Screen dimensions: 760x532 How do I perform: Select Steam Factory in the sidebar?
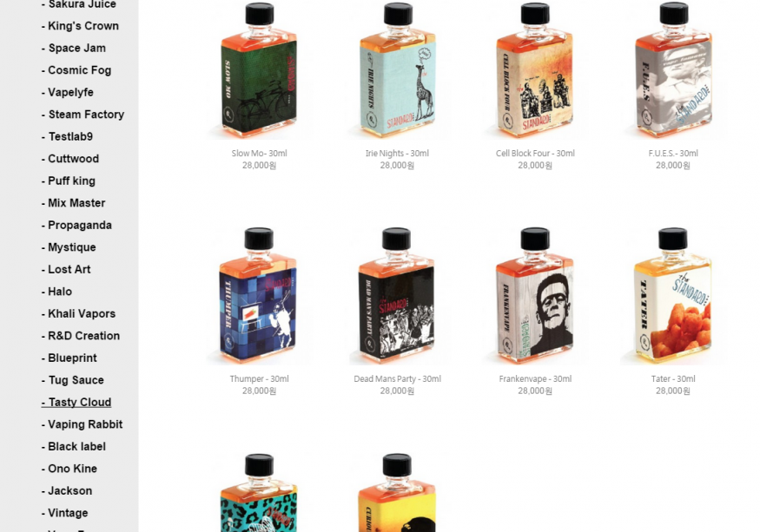[x=83, y=115]
